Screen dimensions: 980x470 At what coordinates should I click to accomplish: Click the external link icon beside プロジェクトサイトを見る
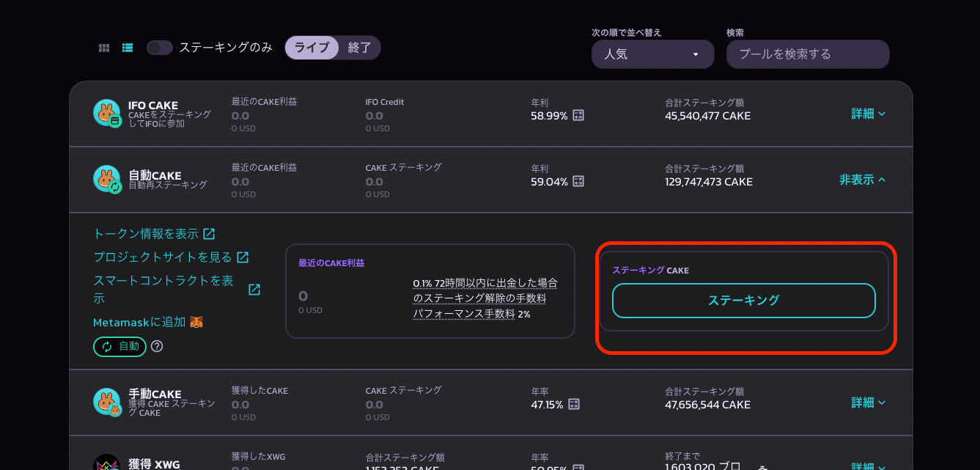click(x=243, y=257)
